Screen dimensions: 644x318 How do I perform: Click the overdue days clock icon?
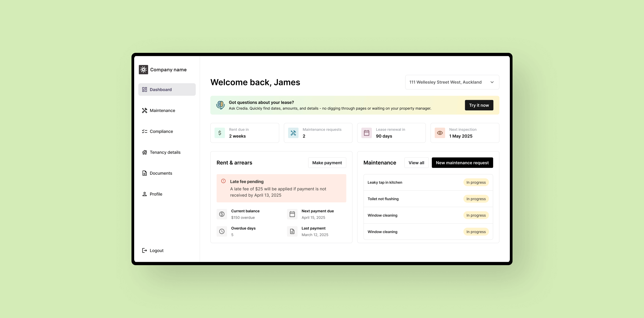[x=222, y=231]
